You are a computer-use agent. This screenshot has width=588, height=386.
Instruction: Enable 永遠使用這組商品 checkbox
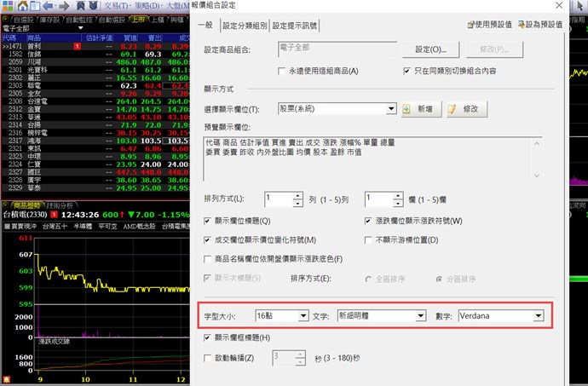(x=283, y=71)
